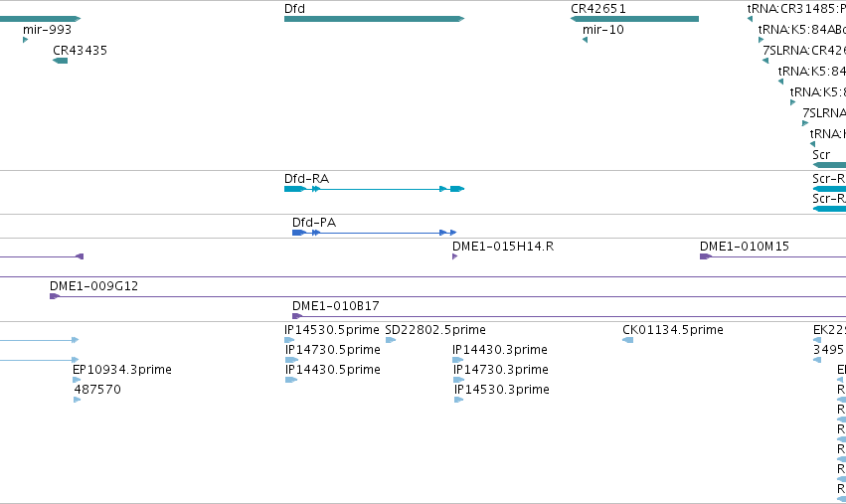Click the IP14730.3prime EST feature
Viewport: 846px width, 504px height.
pyautogui.click(x=458, y=380)
